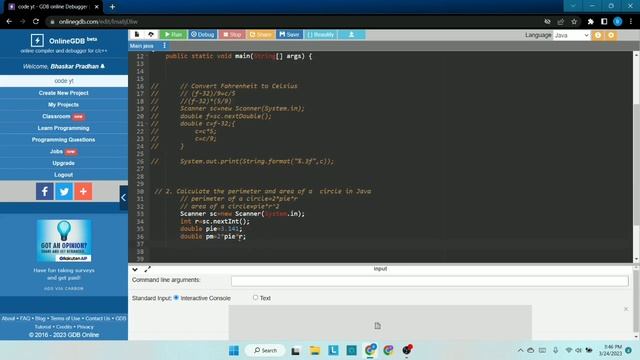Start the Debug session
This screenshot has width=640, height=360.
(202, 35)
